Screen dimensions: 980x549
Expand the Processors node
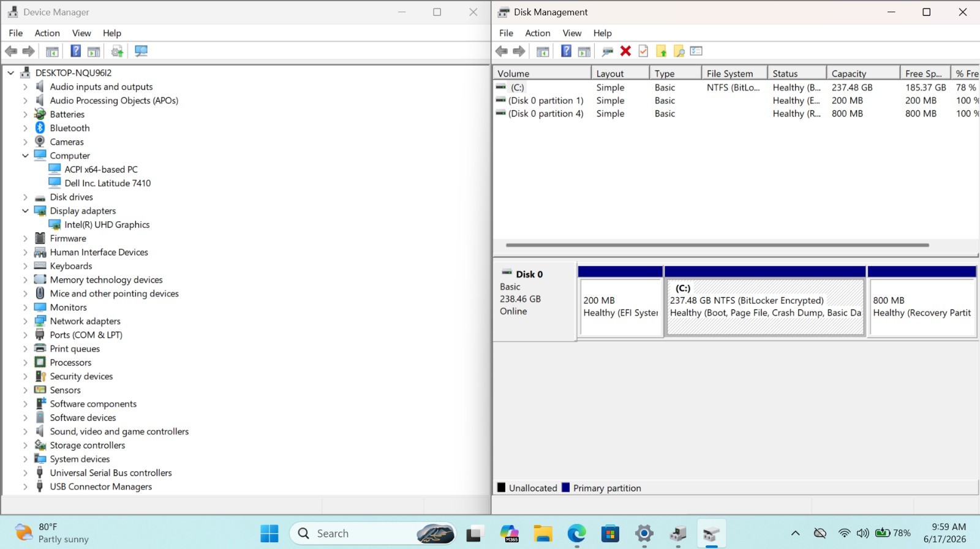point(25,363)
